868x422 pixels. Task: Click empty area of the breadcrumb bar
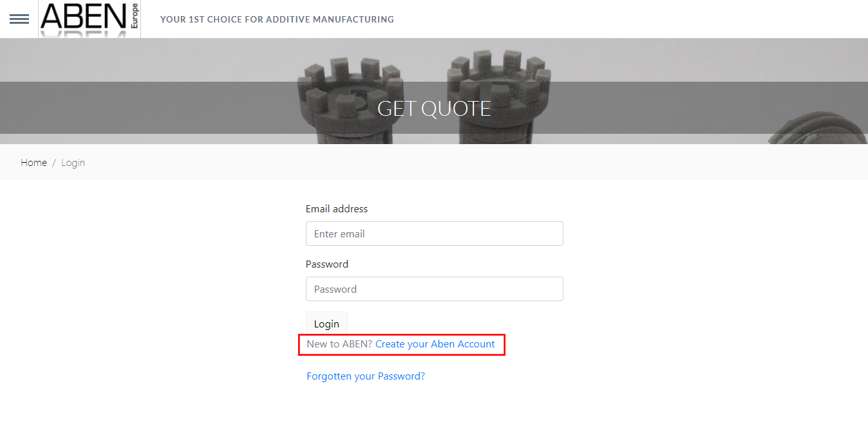451,163
